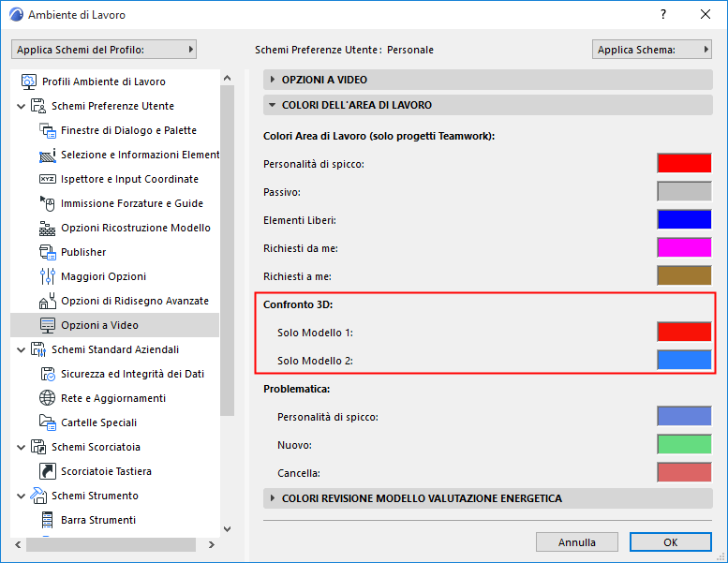
Task: Collapse the Schemi Preferenze Utente tree node
Action: click(21, 106)
